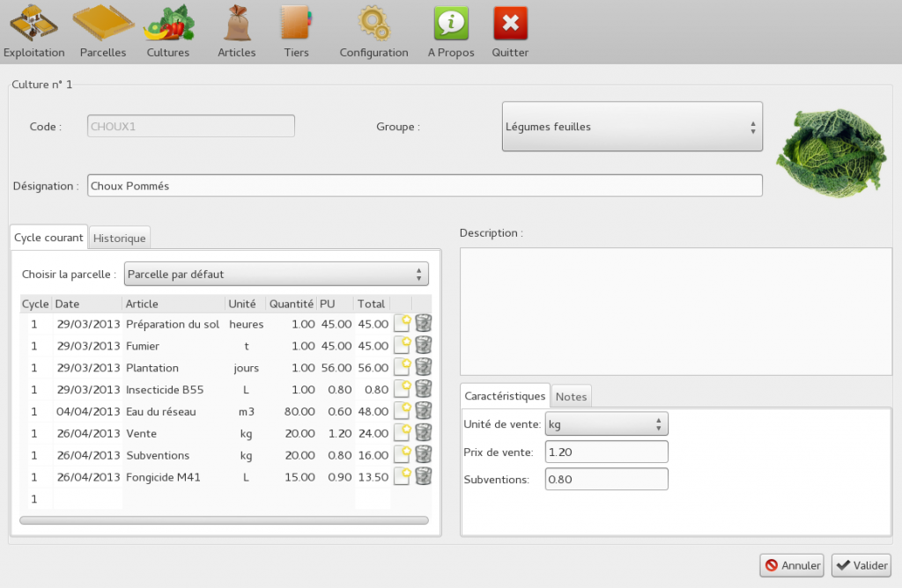The width and height of the screenshot is (902, 588).
Task: Expand the Groupe dropdown
Action: [x=632, y=127]
